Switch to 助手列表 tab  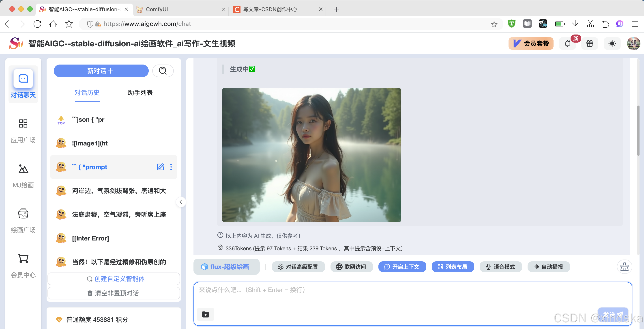(x=140, y=93)
